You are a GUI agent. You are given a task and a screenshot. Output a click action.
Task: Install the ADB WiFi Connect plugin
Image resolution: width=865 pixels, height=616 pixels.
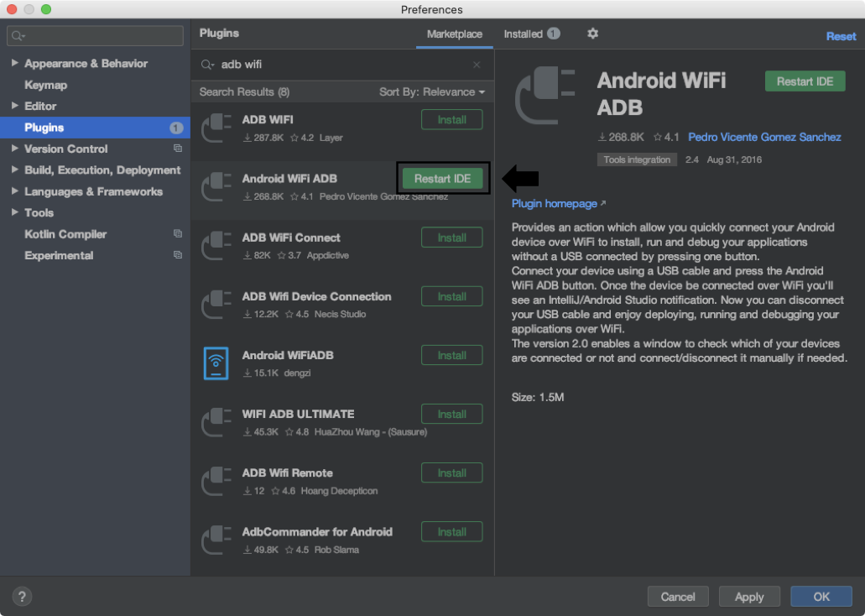(x=452, y=238)
